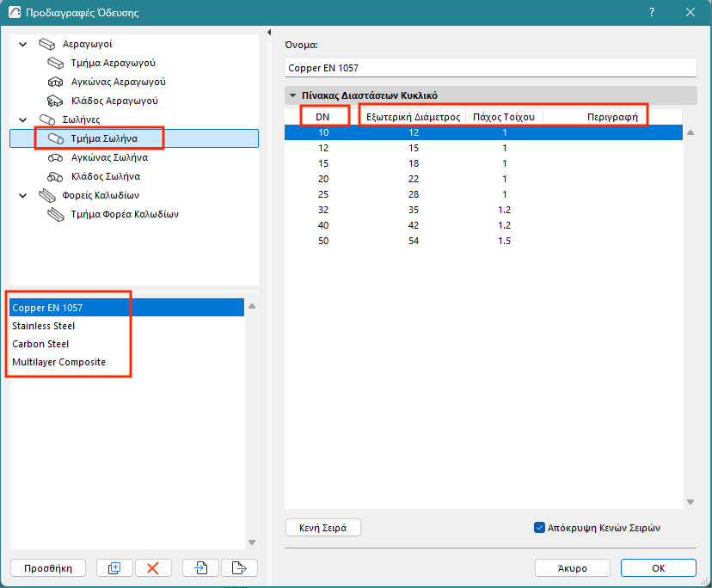Viewport: 712px width, 588px height.
Task: Click the preset list scroll down arrow
Action: [252, 542]
